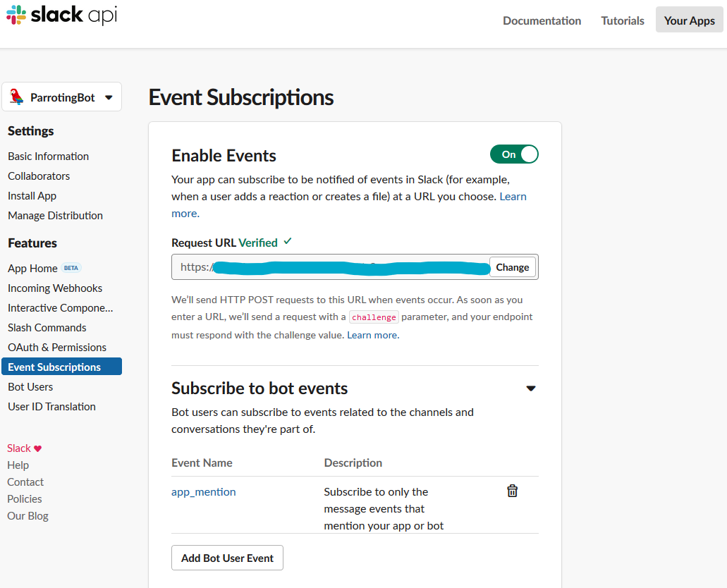Click the red heart icon beside Slack
727x588 pixels.
coord(38,448)
